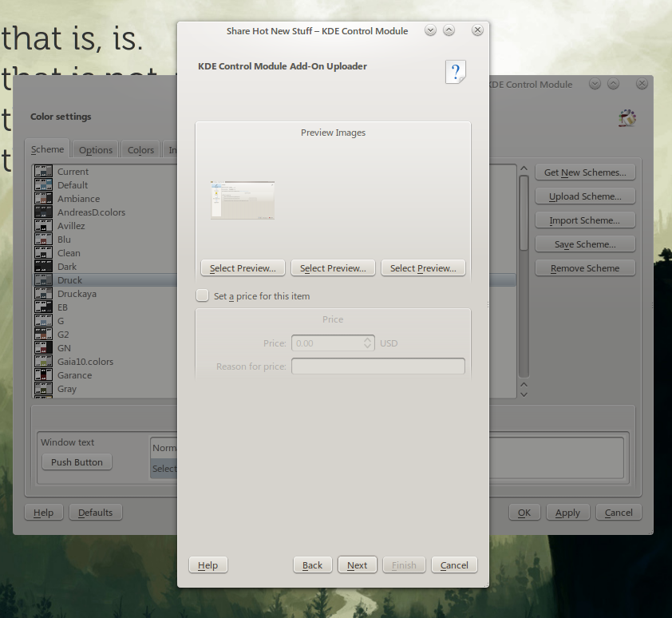
Task: Click Apply in the Color settings window
Action: (x=568, y=513)
